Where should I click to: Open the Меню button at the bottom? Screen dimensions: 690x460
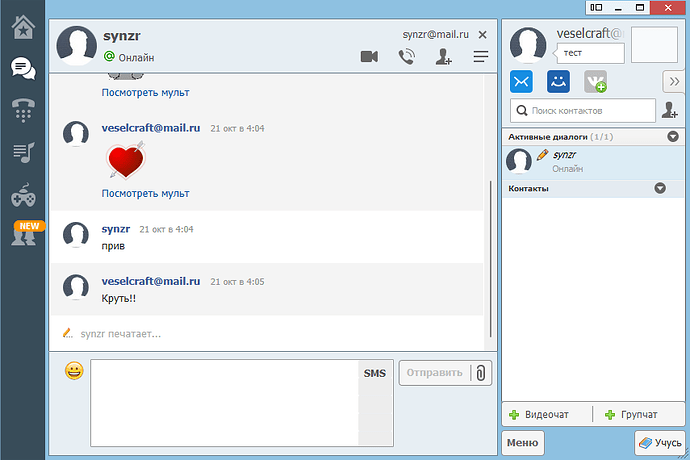[x=522, y=441]
